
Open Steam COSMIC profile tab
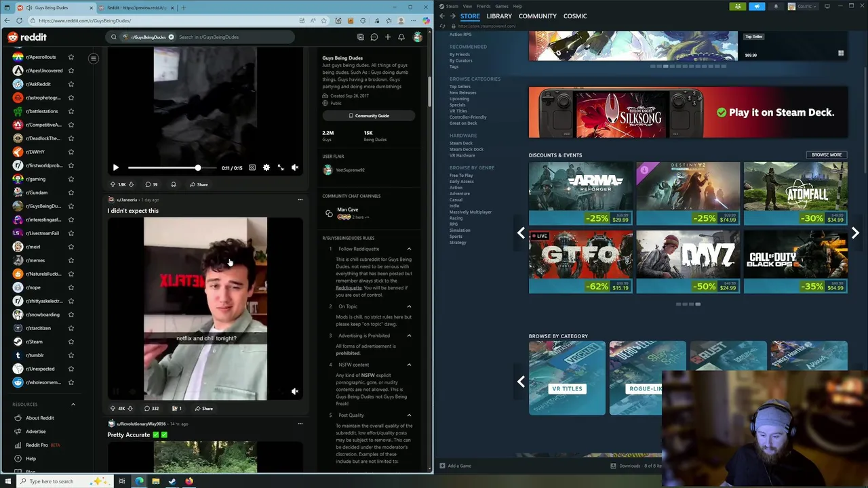point(575,16)
